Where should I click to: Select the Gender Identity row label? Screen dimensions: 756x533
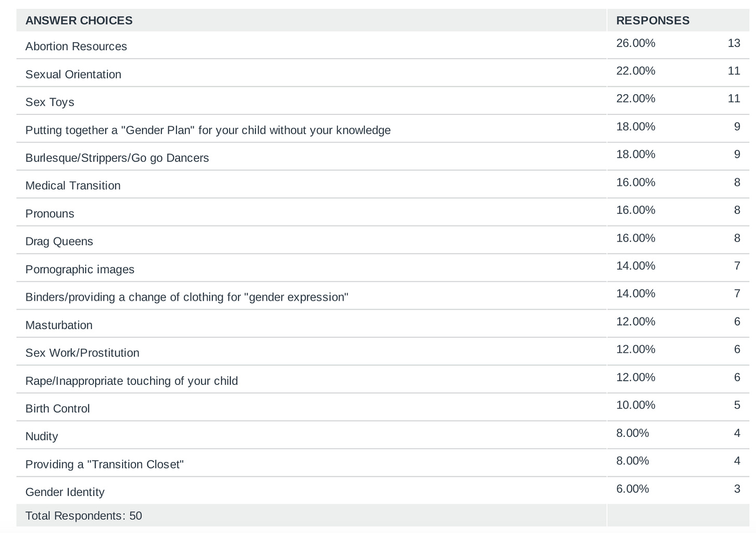click(x=65, y=492)
